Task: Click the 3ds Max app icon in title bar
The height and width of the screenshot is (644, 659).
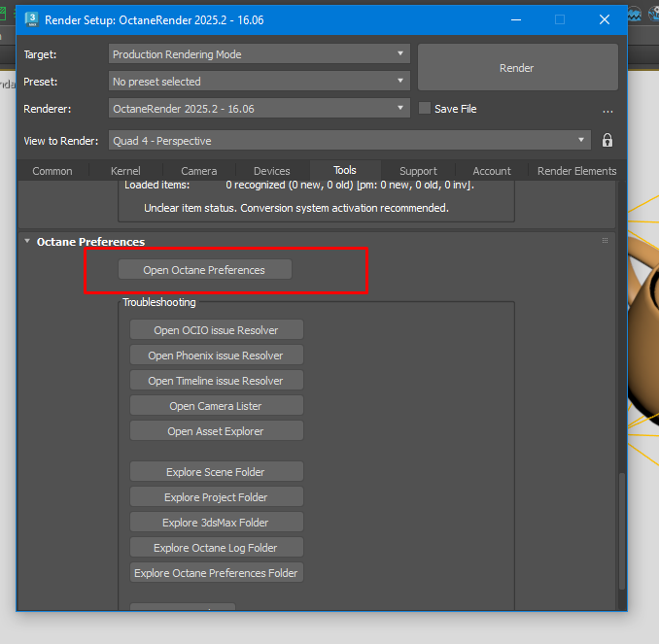Action: 31,19
